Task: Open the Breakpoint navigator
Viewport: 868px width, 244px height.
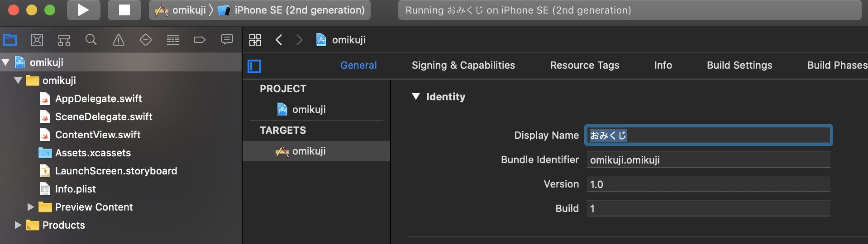Action: (200, 40)
